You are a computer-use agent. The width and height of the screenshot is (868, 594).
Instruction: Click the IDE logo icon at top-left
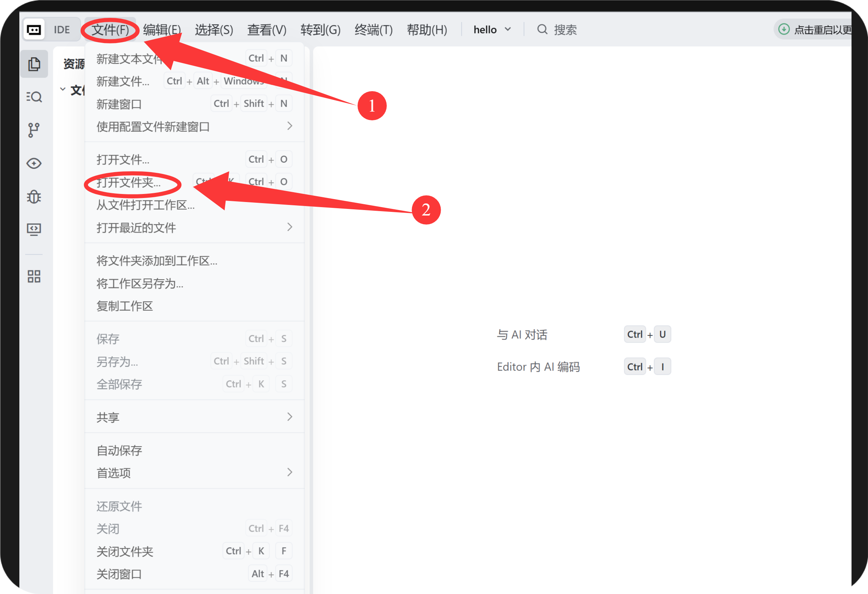point(34,30)
